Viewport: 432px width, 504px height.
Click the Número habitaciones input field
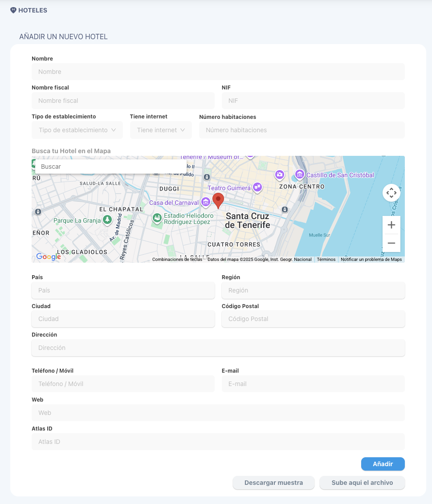click(x=302, y=130)
